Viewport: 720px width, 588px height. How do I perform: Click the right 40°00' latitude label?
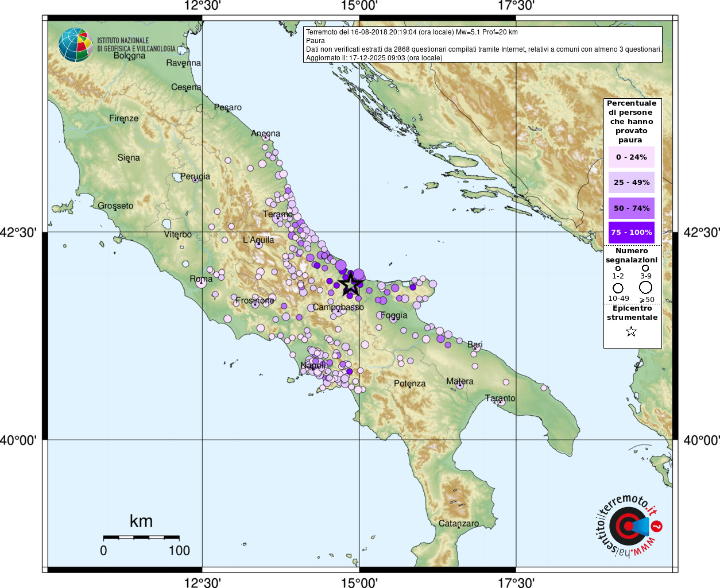[x=702, y=440]
